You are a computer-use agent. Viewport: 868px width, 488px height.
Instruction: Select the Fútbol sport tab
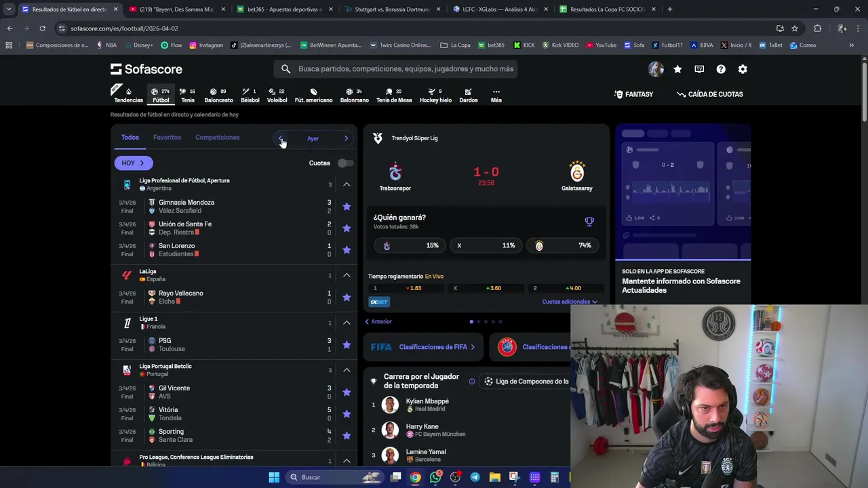[x=161, y=95]
